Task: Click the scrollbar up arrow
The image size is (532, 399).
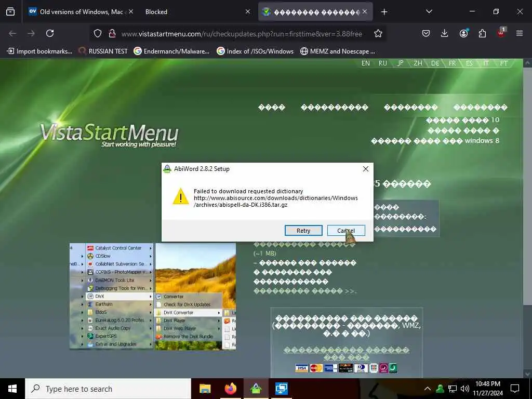Action: [x=527, y=63]
